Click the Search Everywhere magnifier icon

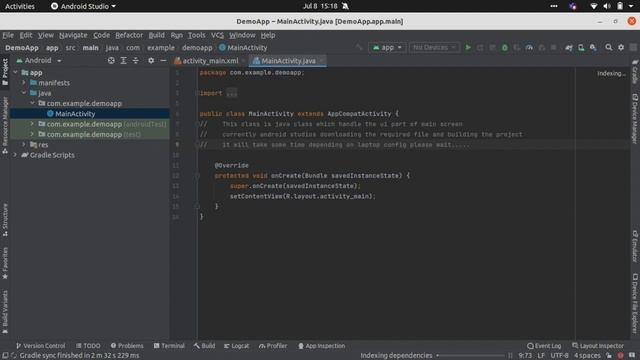609,47
